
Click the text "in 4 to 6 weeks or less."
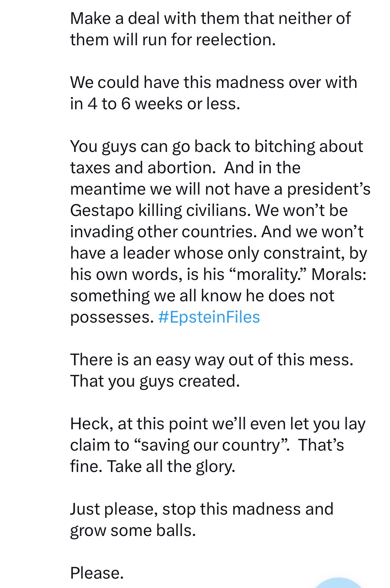pyautogui.click(x=155, y=104)
